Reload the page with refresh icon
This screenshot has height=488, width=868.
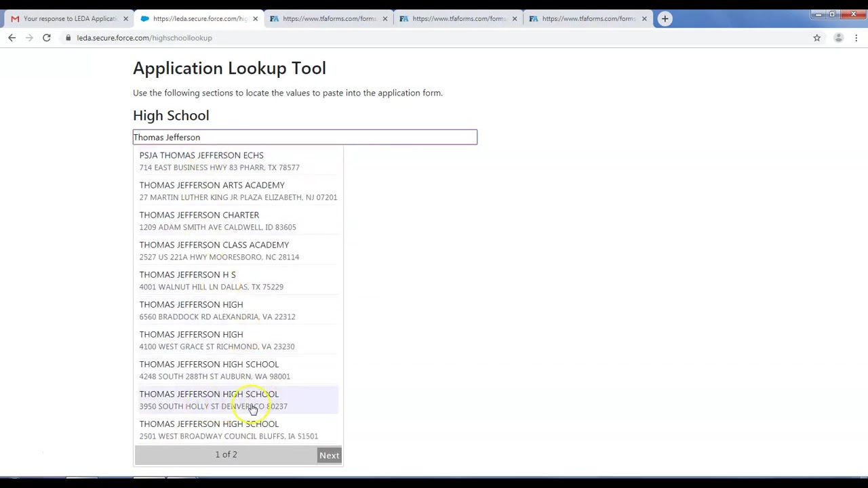pyautogui.click(x=47, y=38)
